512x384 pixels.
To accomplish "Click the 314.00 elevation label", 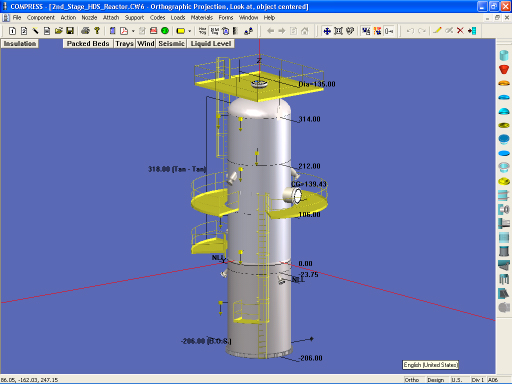I will tap(309, 119).
